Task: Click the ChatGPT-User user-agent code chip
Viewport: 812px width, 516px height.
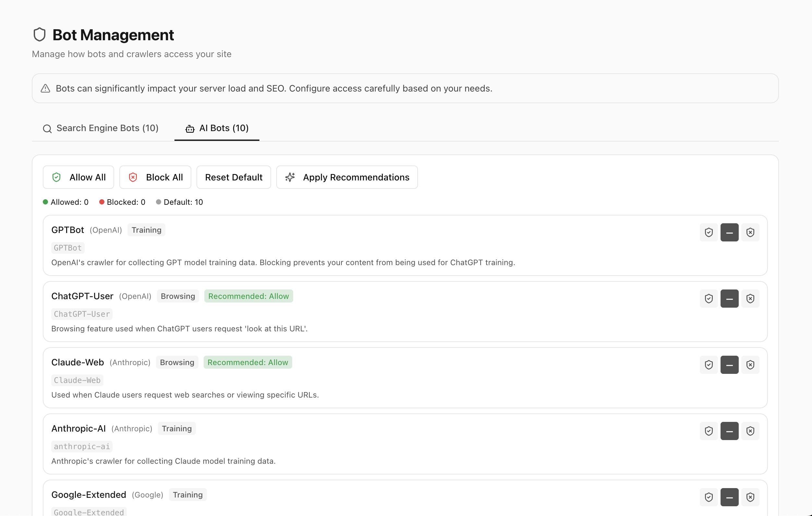Action: pyautogui.click(x=82, y=314)
